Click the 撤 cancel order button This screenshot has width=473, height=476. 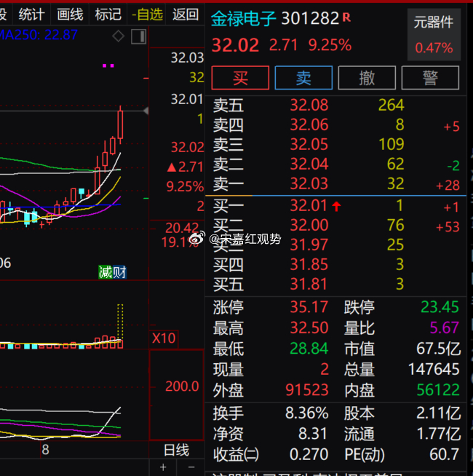pos(367,78)
